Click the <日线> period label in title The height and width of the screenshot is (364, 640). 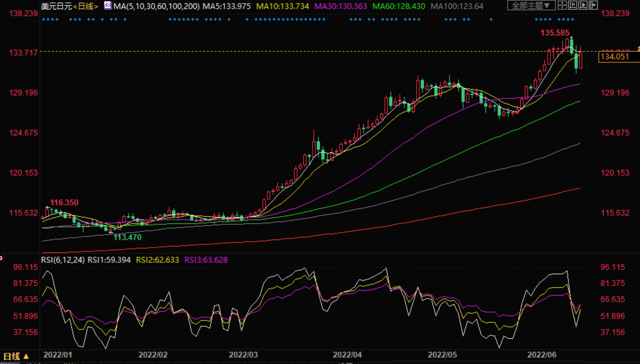[x=85, y=6]
